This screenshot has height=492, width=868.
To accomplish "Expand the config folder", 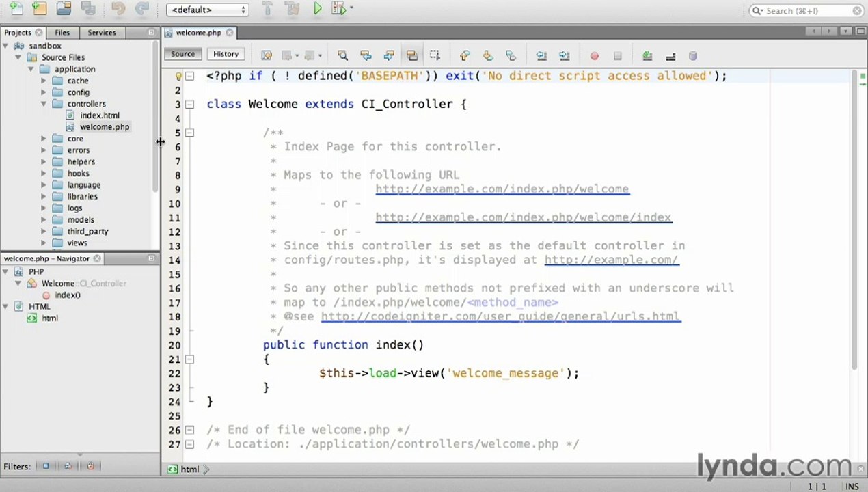I will click(x=44, y=92).
